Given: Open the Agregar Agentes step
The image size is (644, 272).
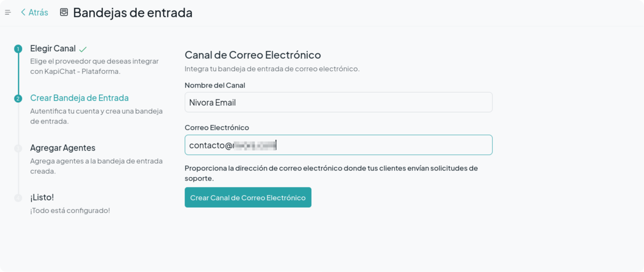Looking at the screenshot, I should click(x=62, y=148).
